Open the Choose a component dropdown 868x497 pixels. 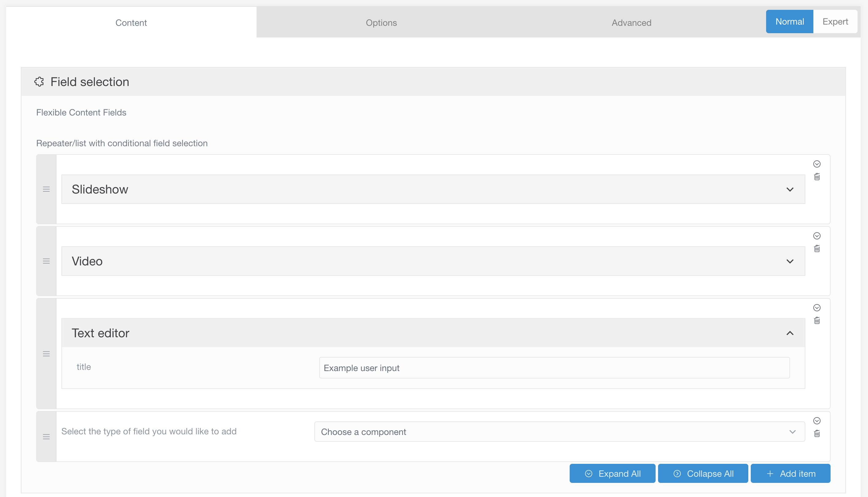559,432
